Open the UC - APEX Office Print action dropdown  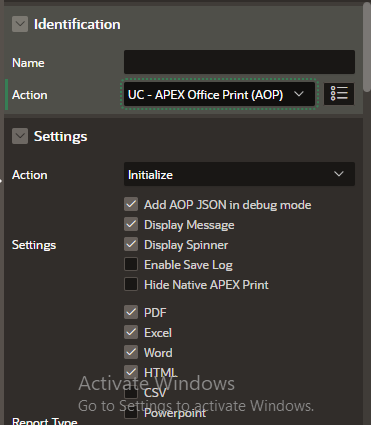point(219,95)
